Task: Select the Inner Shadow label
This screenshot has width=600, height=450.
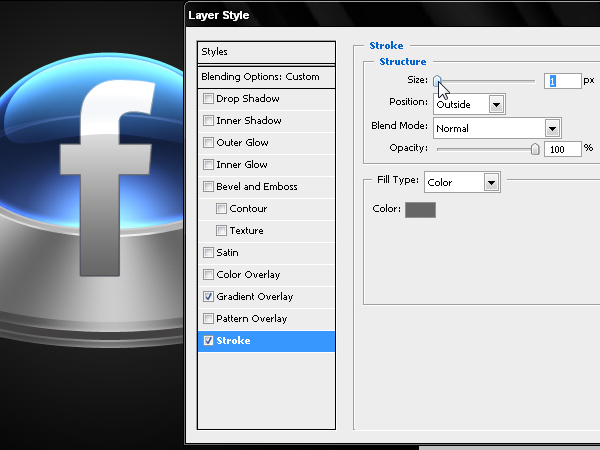Action: [x=249, y=121]
